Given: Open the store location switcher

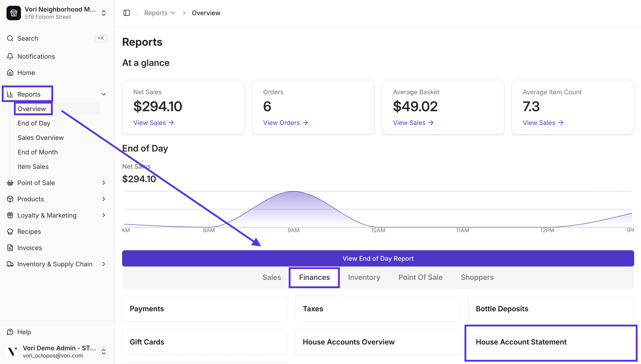Looking at the screenshot, I should (104, 13).
